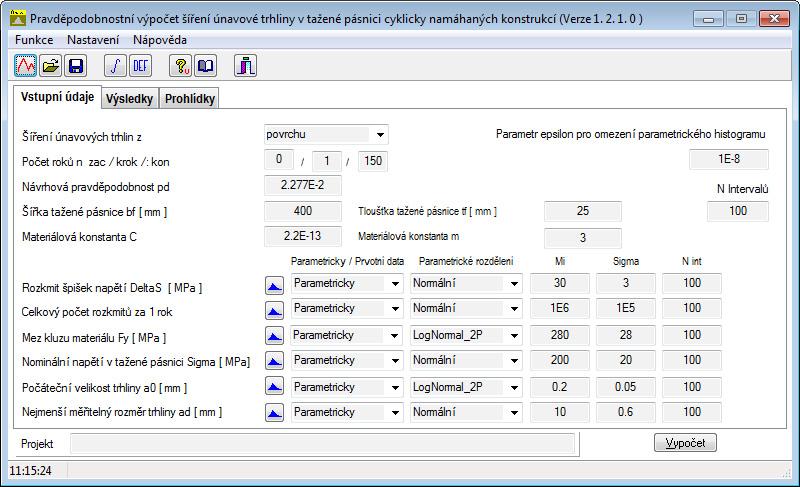Screen dimensions: 800x487
Task: Click the integral symbol toolbar icon
Action: pyautogui.click(x=115, y=66)
